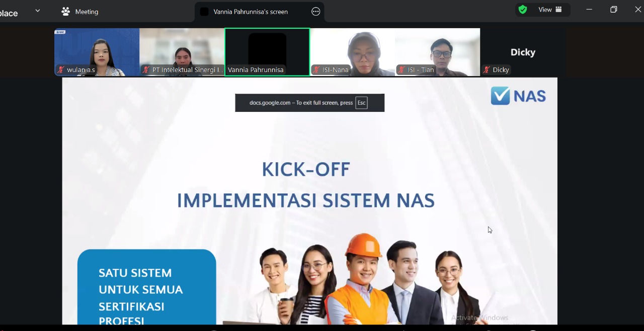Click the muted mic icon on ISI - Tian
Screen dimensions: 644x331
[x=401, y=70]
